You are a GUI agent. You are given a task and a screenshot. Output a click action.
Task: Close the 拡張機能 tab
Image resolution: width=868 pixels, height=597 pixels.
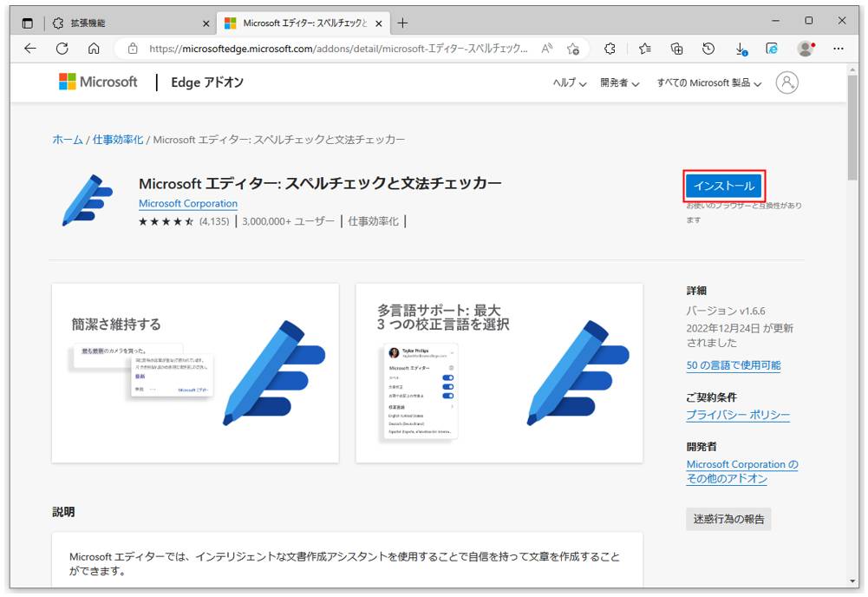206,23
